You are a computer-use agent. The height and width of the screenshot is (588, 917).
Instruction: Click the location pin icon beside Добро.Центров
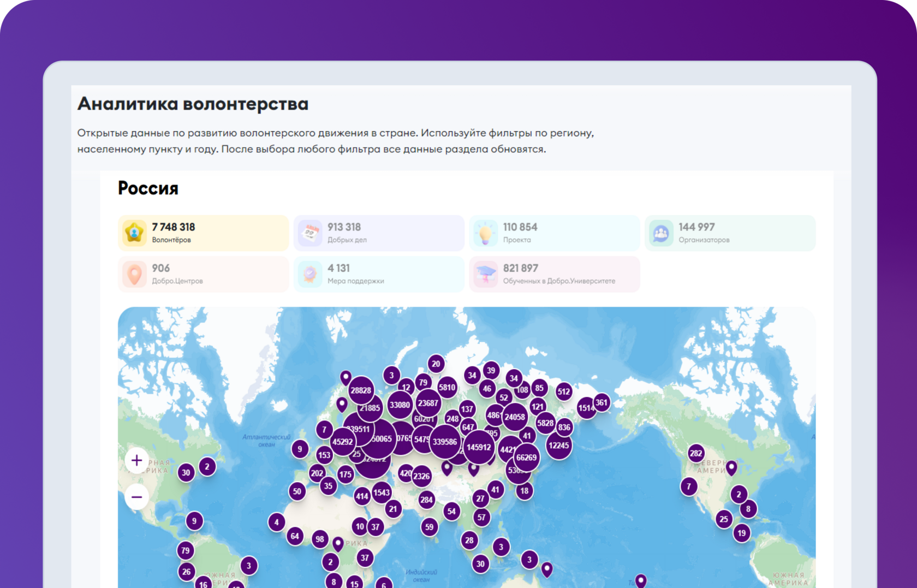click(x=134, y=274)
